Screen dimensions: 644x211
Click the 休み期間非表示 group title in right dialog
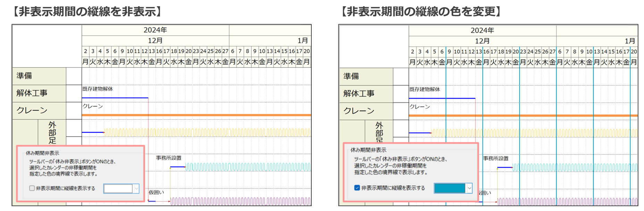(368, 150)
